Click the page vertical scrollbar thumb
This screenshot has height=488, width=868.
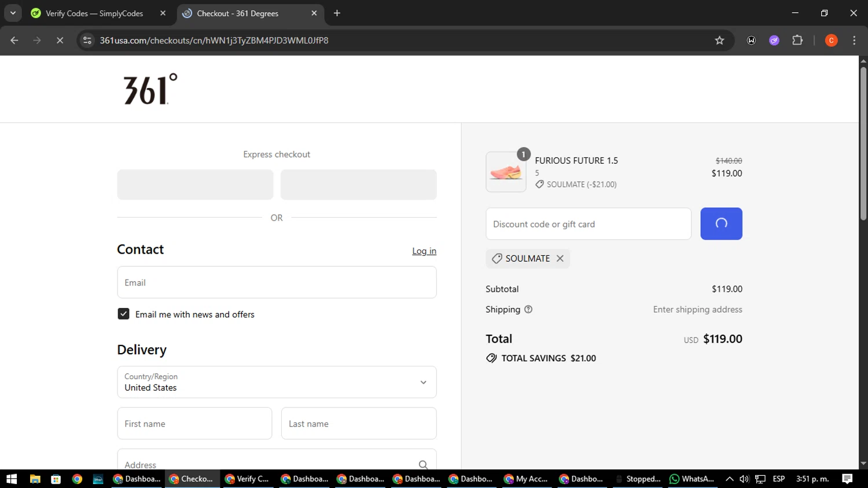pos(863,144)
